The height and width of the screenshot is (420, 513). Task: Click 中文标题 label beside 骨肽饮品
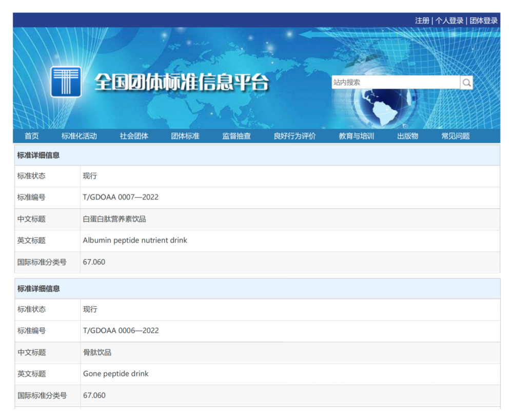(x=32, y=353)
